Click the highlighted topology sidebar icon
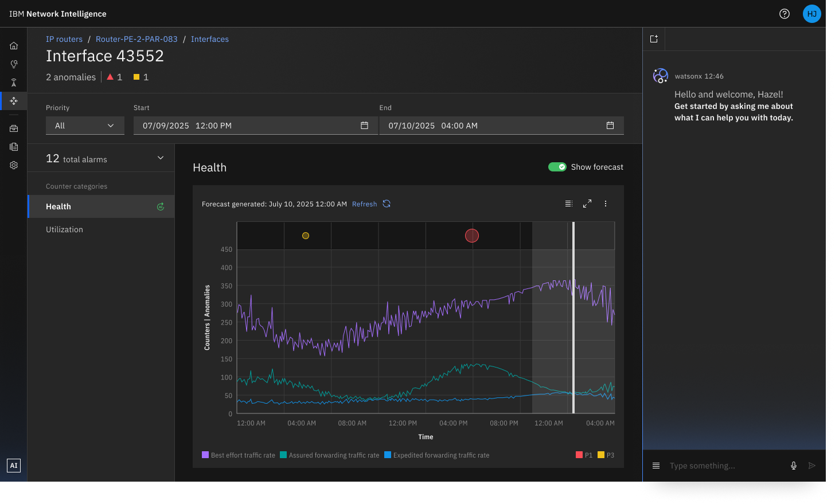Viewport: 835px width, 504px height. coord(13,100)
